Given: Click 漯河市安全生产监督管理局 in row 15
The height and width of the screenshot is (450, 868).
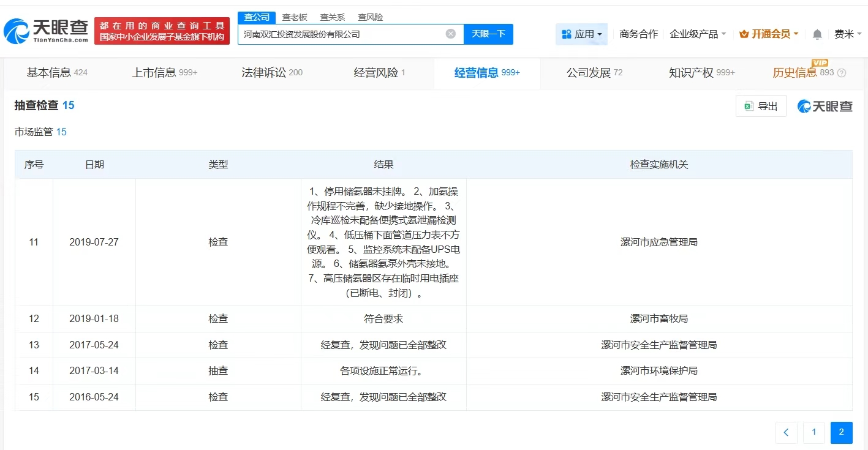Looking at the screenshot, I should 659,397.
